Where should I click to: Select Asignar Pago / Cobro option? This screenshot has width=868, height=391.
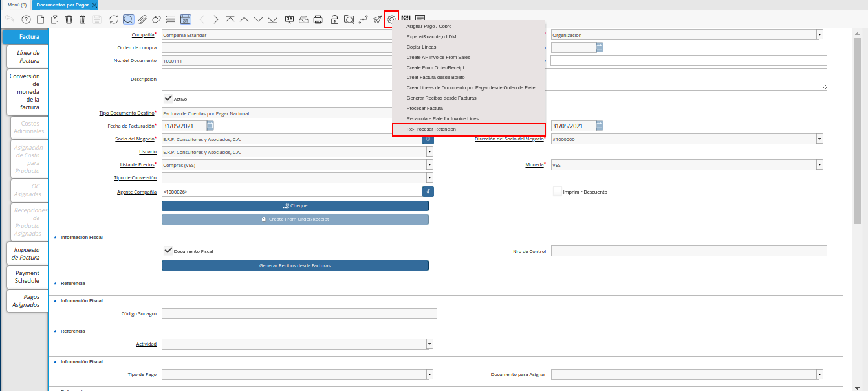pos(469,26)
